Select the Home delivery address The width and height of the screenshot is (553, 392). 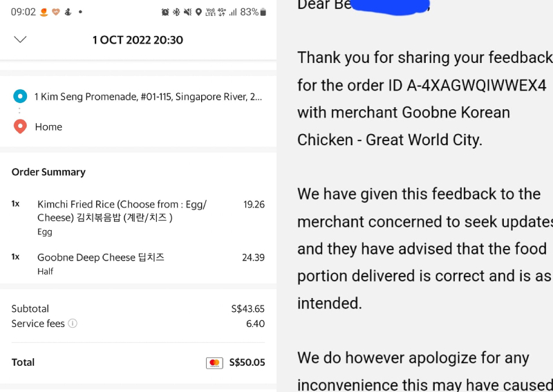[48, 127]
